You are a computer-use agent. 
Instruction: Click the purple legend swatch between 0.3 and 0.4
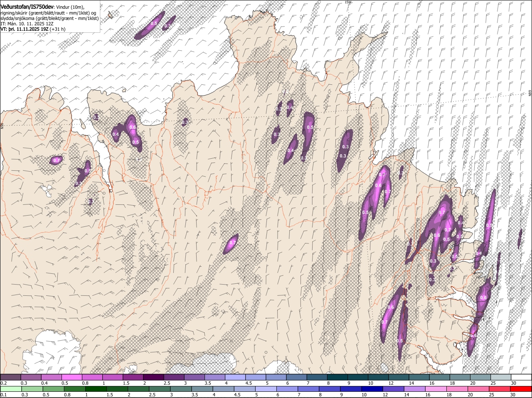click(31, 377)
